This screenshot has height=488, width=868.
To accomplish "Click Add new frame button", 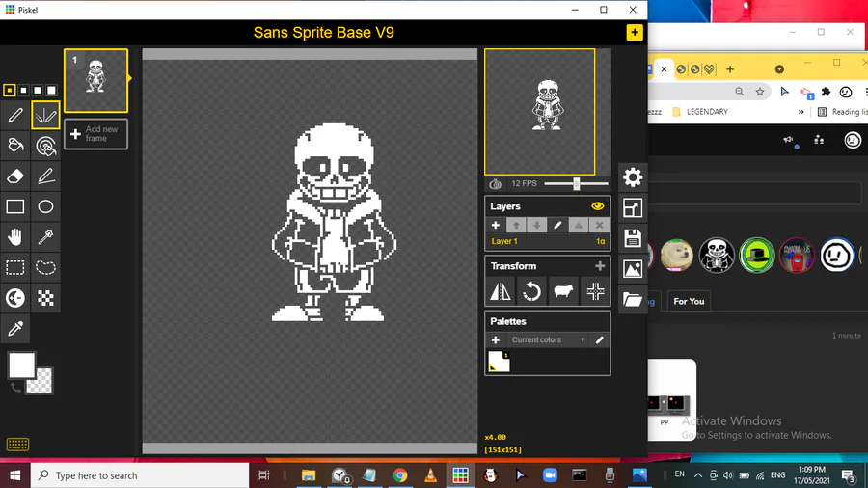I will click(x=95, y=134).
